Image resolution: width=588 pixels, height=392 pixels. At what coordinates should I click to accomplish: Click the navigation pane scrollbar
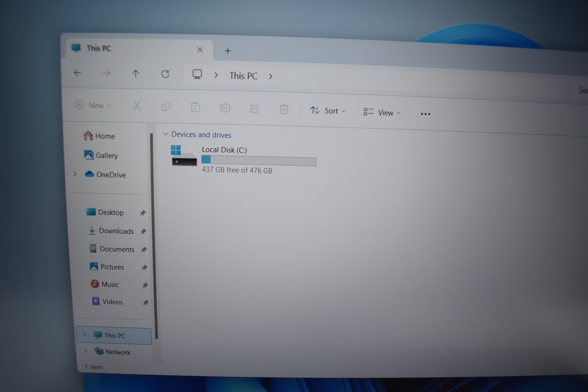[154, 236]
